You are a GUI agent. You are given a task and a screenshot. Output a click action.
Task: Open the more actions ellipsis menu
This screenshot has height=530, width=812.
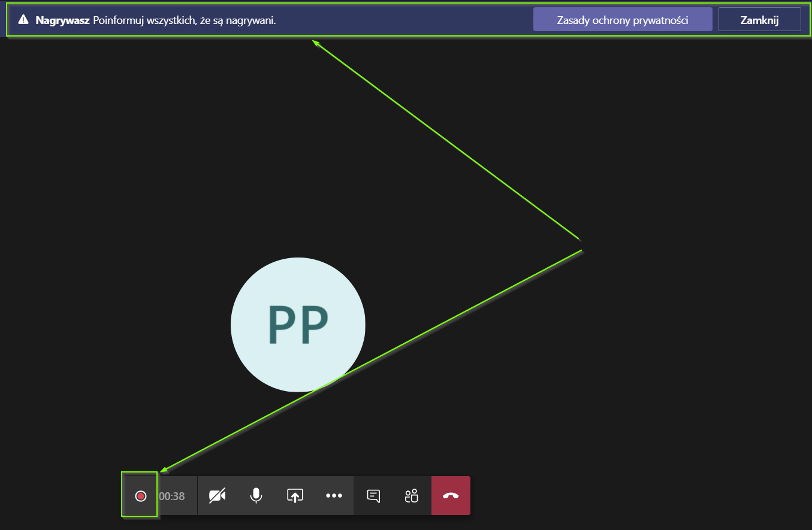pos(334,496)
